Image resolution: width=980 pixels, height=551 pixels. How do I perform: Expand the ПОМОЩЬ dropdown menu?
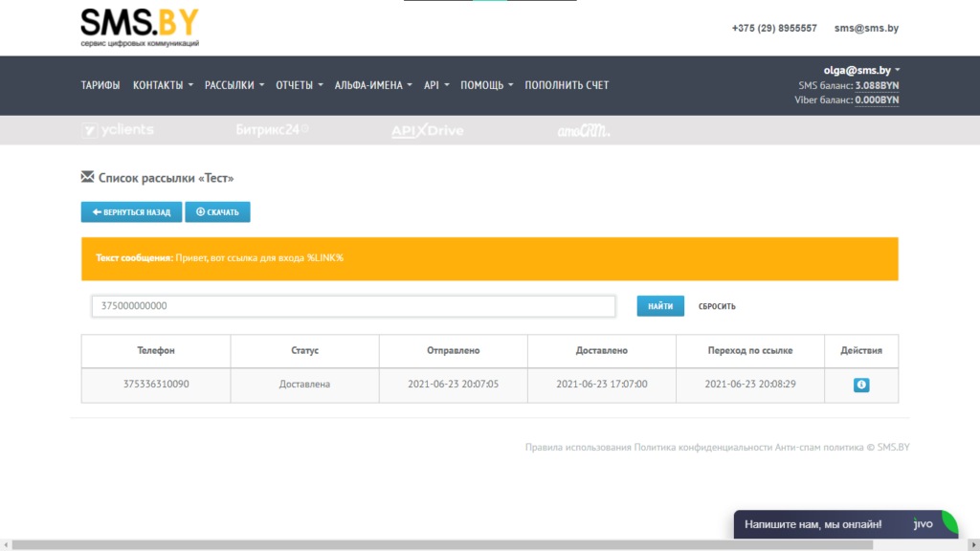[487, 85]
